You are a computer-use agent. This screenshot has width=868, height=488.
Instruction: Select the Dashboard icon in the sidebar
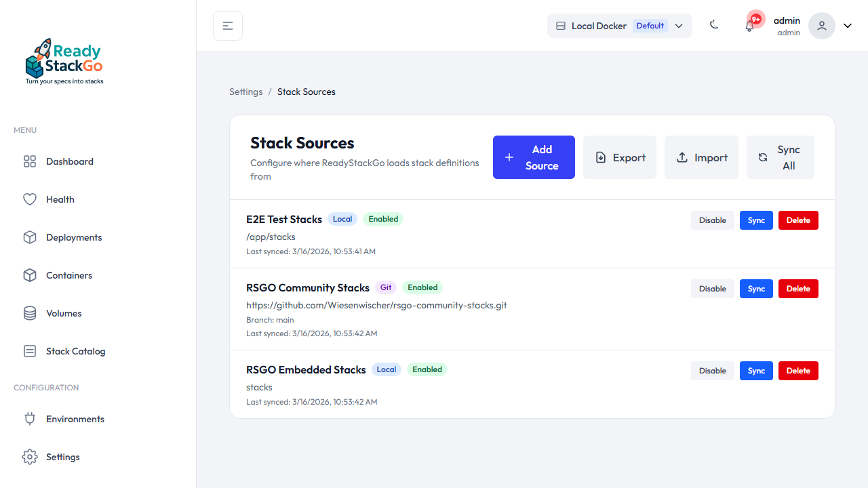29,161
